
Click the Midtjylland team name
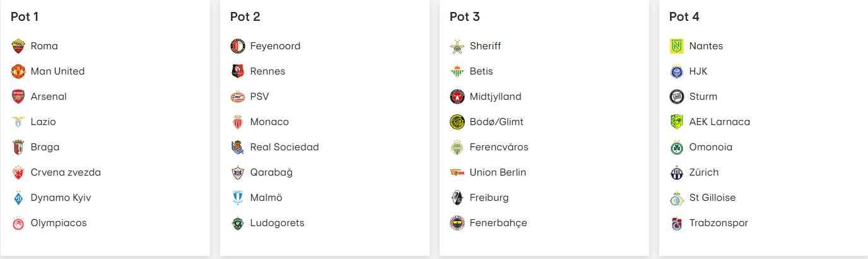point(495,97)
